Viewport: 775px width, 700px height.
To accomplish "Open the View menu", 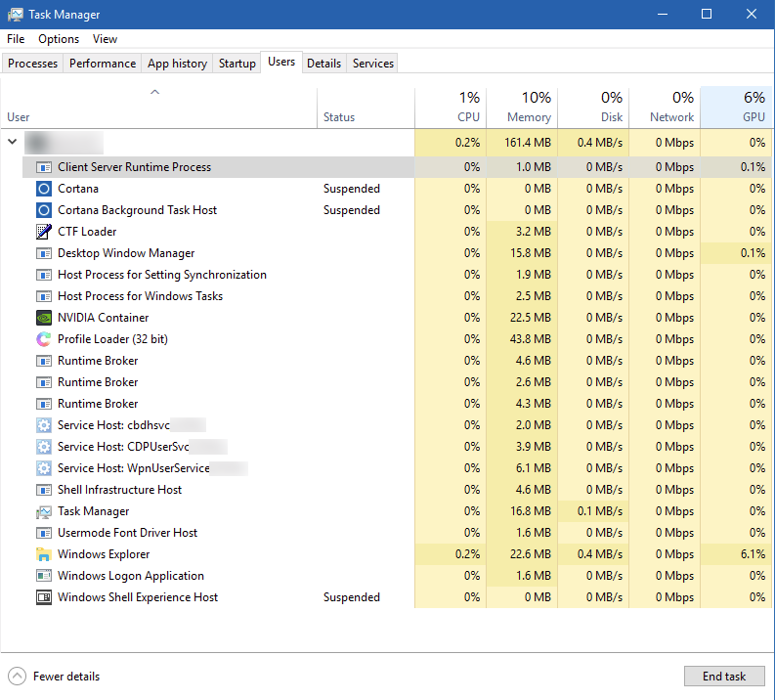I will pos(105,39).
